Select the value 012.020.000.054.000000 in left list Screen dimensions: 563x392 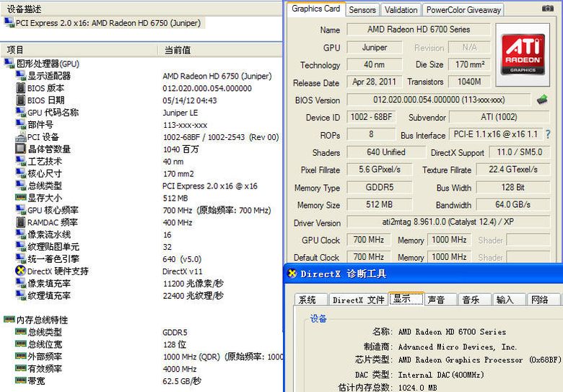point(207,88)
